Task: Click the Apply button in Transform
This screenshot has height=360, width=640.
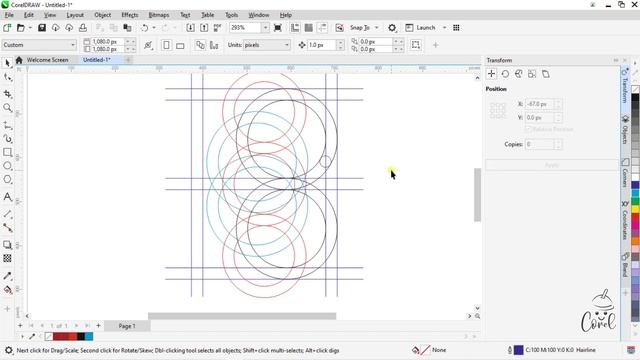Action: (x=552, y=165)
